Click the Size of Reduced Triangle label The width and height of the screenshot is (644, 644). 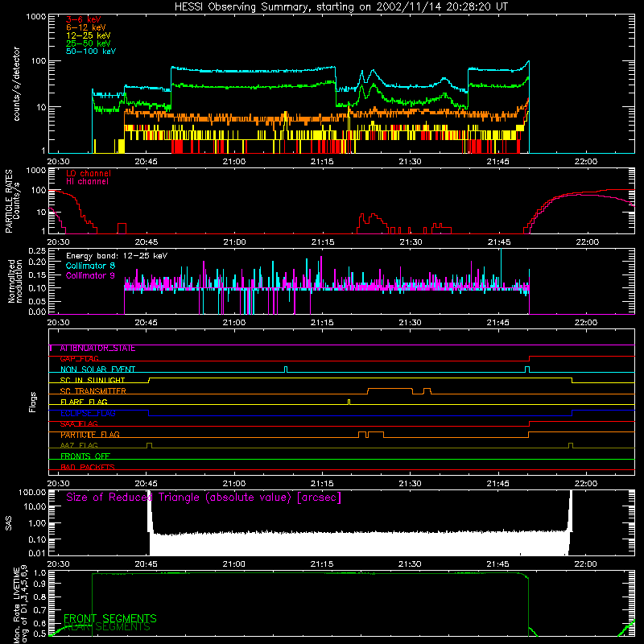[204, 497]
